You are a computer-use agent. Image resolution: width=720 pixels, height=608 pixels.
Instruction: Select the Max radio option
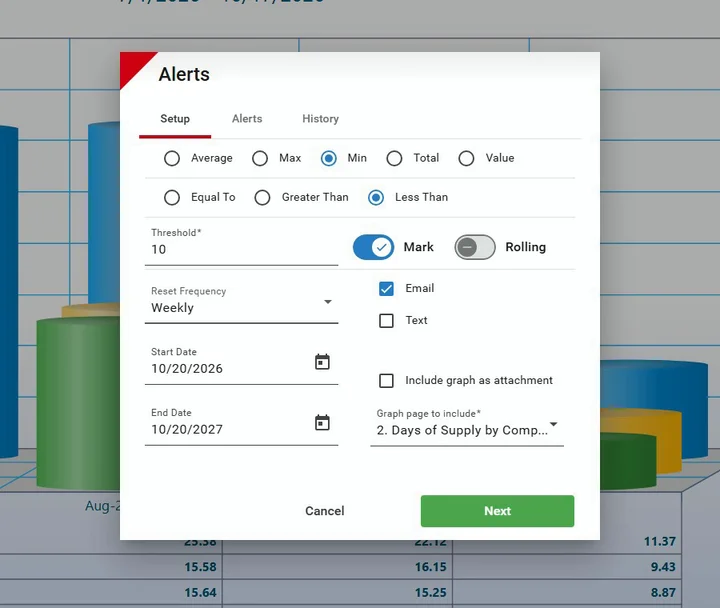(260, 158)
